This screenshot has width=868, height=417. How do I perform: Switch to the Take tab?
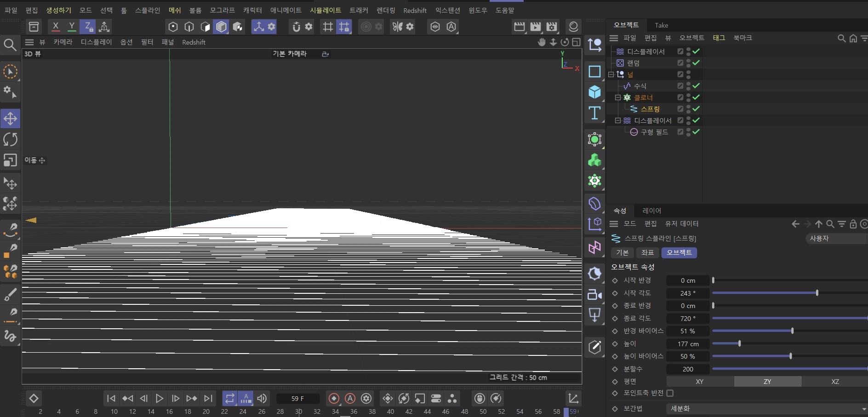662,25
